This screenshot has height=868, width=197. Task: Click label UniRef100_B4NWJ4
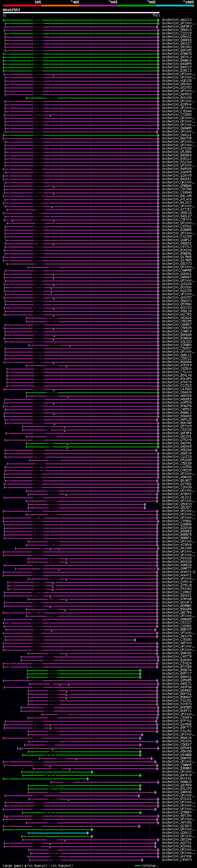177,61
